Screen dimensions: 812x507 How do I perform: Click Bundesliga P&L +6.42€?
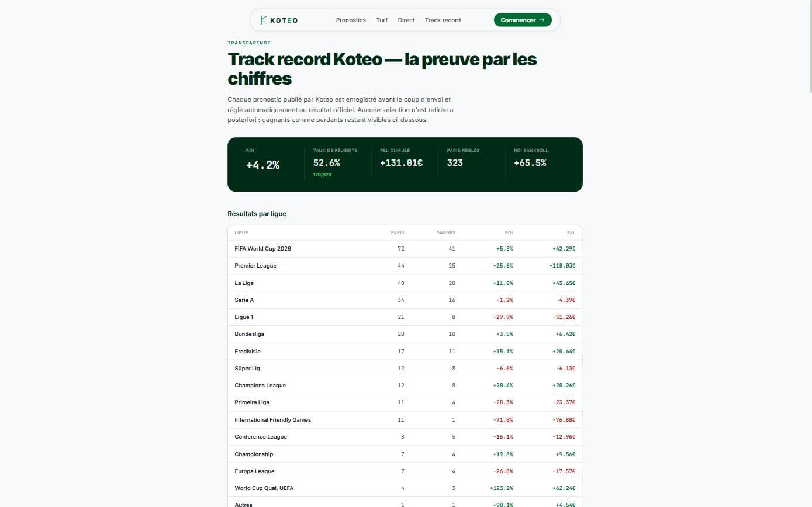click(566, 334)
